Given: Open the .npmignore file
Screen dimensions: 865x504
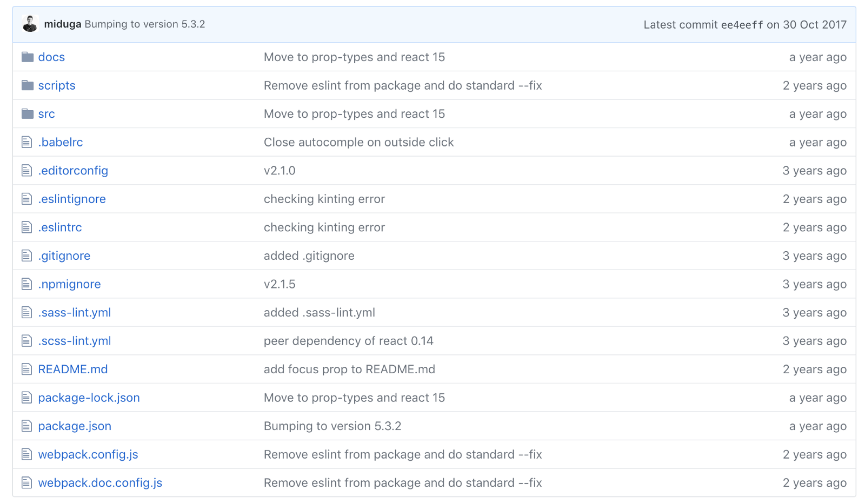Looking at the screenshot, I should [69, 284].
